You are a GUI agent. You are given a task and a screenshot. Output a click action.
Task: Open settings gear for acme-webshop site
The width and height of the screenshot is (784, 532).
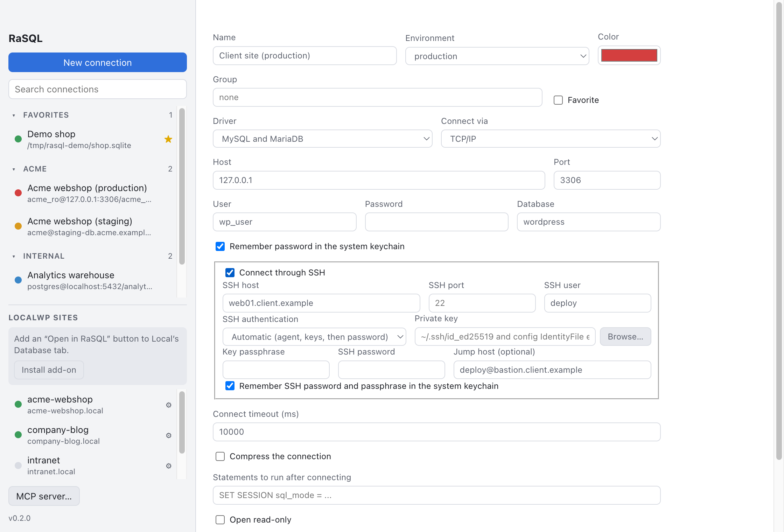point(169,405)
